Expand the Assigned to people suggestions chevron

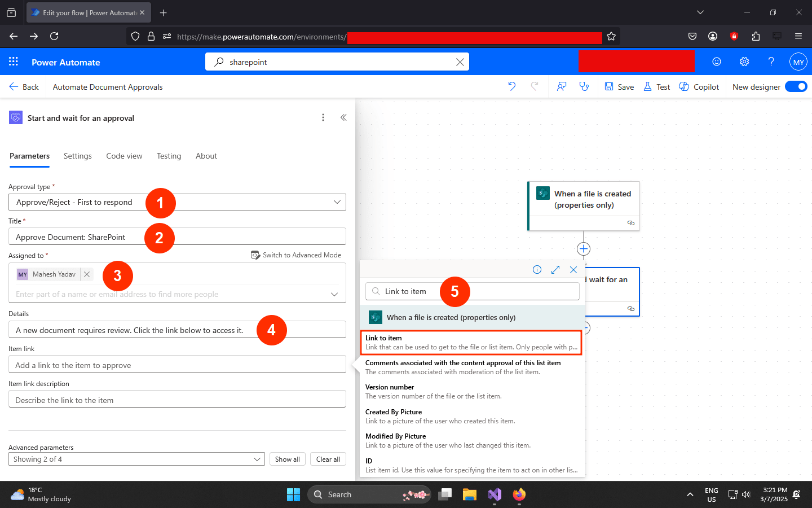[x=334, y=294]
